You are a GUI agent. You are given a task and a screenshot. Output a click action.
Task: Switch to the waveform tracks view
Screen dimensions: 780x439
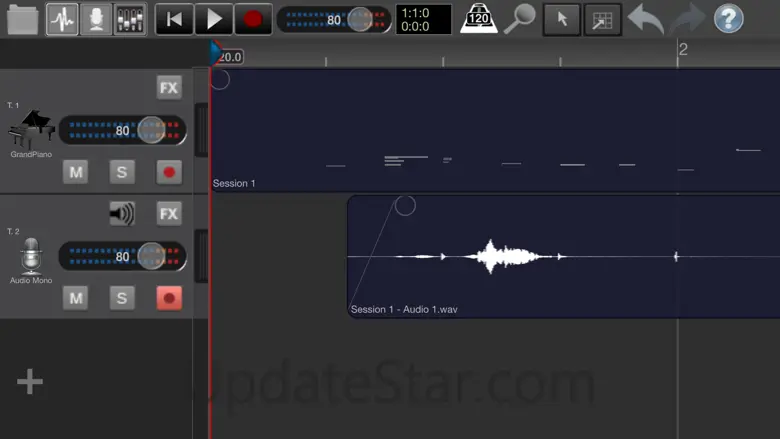pos(62,19)
